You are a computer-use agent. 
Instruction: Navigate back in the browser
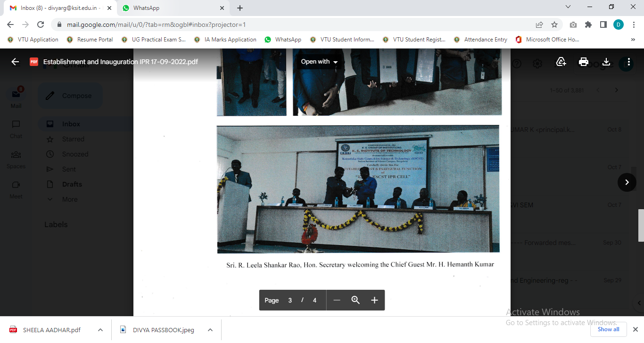[x=10, y=24]
